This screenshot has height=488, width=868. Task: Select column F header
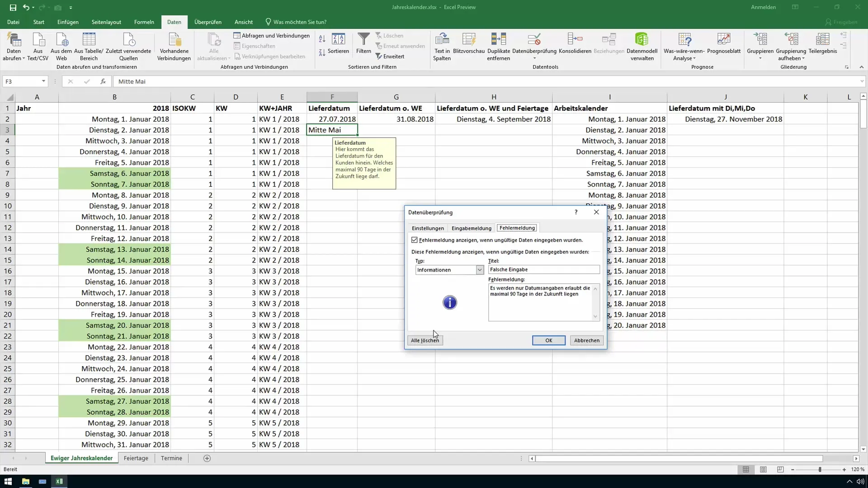pyautogui.click(x=332, y=97)
